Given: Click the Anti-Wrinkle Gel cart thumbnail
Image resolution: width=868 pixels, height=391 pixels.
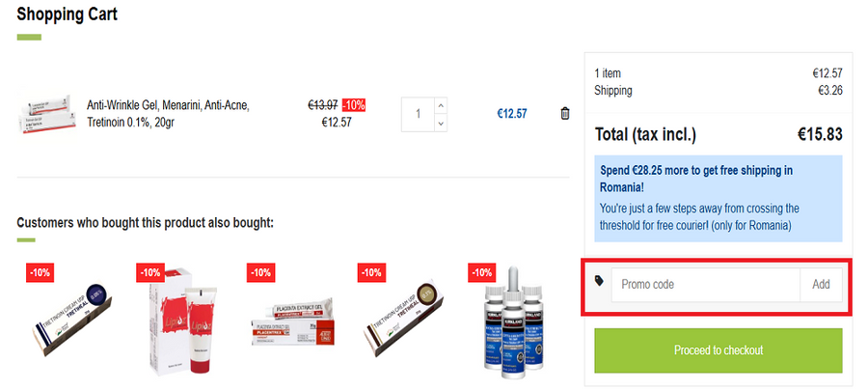Looking at the screenshot, I should tap(44, 114).
